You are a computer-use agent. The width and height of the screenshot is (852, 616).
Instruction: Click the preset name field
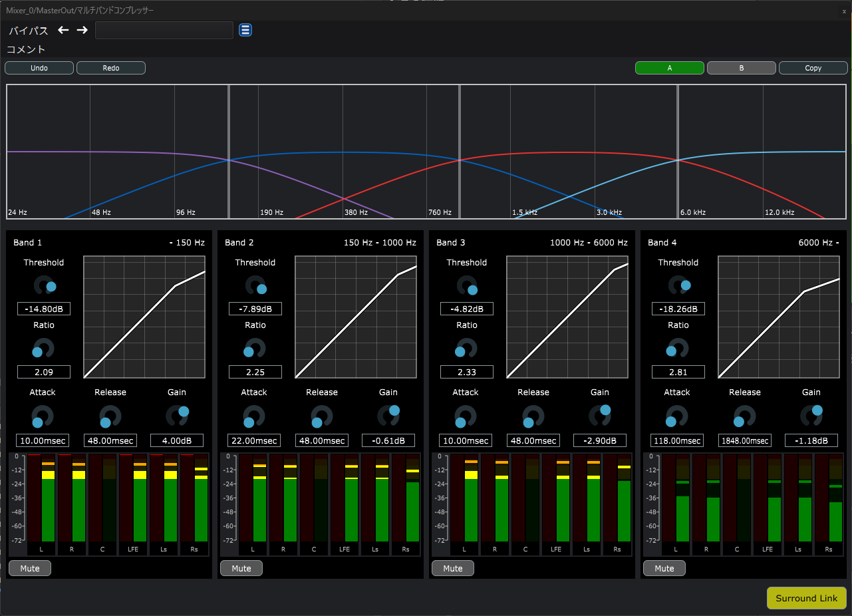(x=164, y=31)
